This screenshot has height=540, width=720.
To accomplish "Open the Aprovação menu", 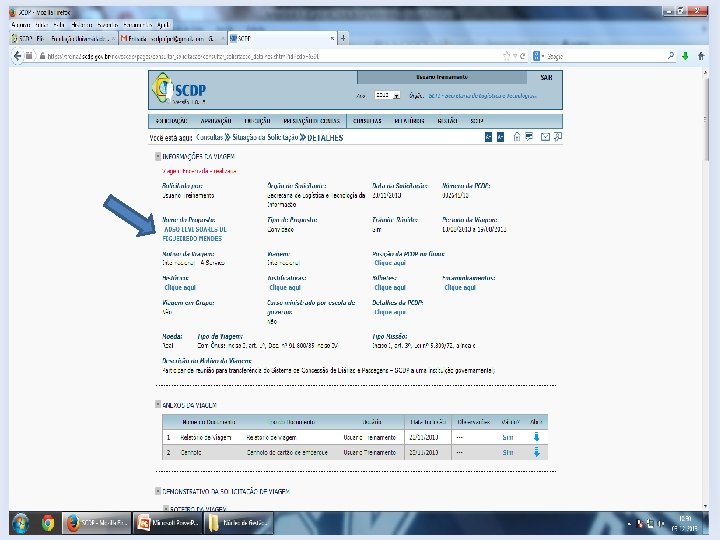I will pyautogui.click(x=216, y=121).
